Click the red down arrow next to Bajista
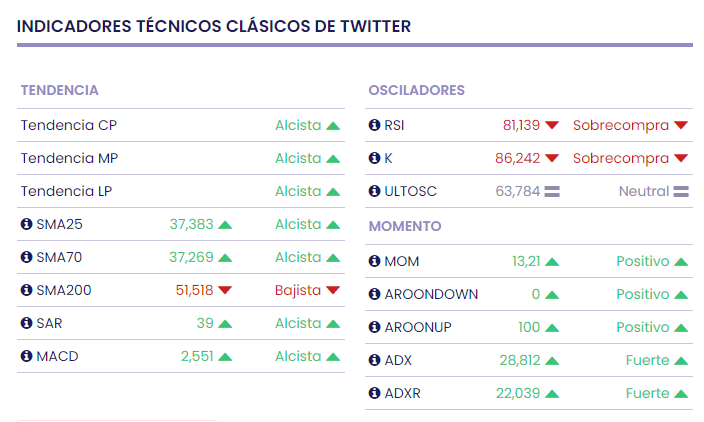Viewport: 704px width, 422px height. point(333,291)
